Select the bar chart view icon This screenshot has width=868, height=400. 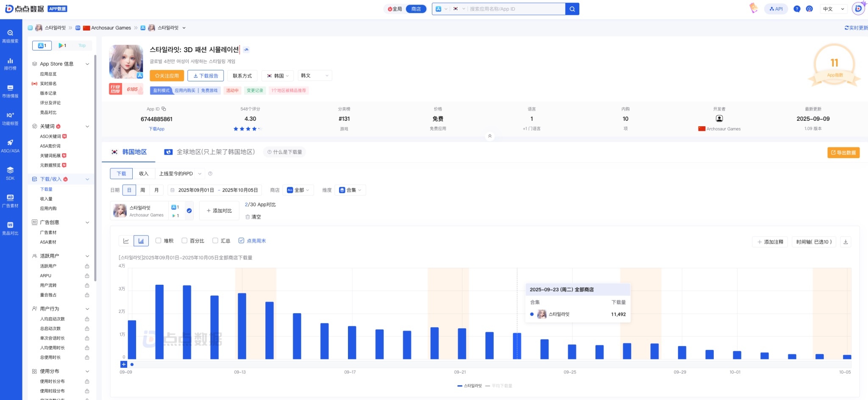[141, 241]
